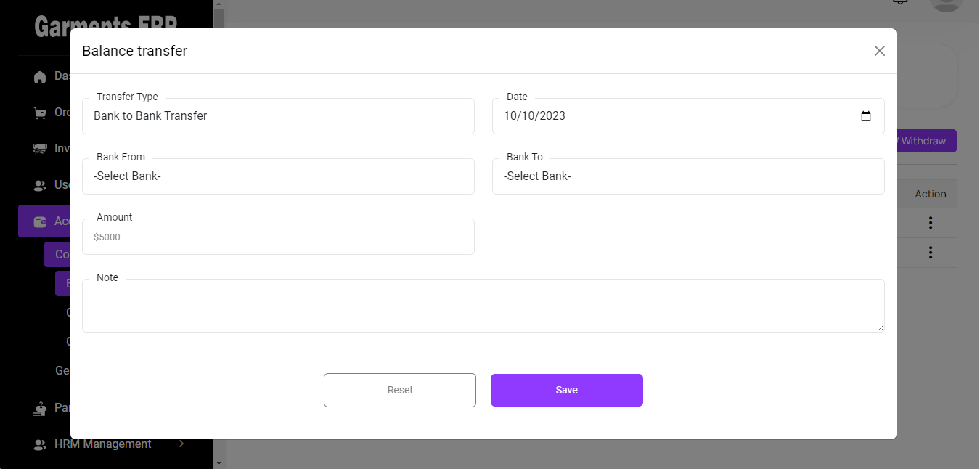Click into the Amount input field

[278, 237]
